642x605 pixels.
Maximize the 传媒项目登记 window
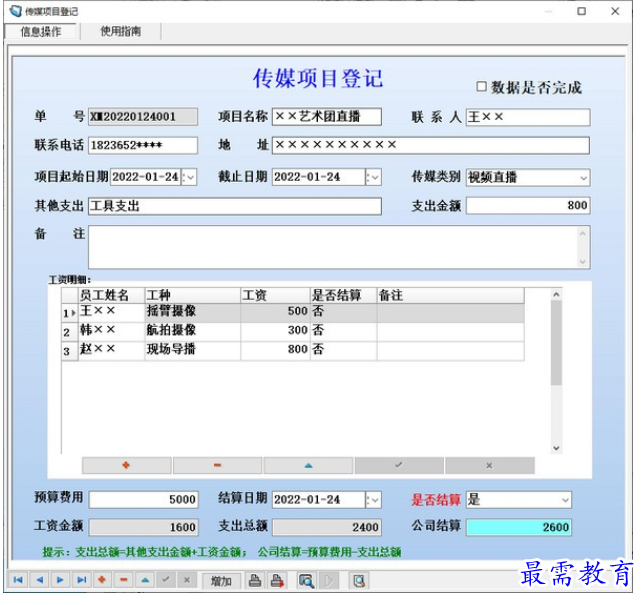click(581, 11)
